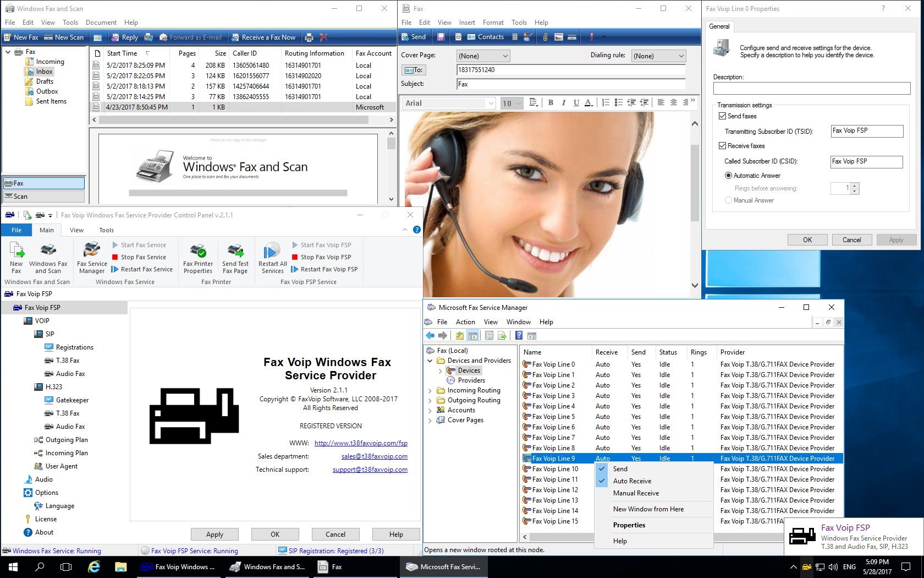Open the Document menu in Fax and Scan
The image size is (924, 578).
(x=101, y=23)
